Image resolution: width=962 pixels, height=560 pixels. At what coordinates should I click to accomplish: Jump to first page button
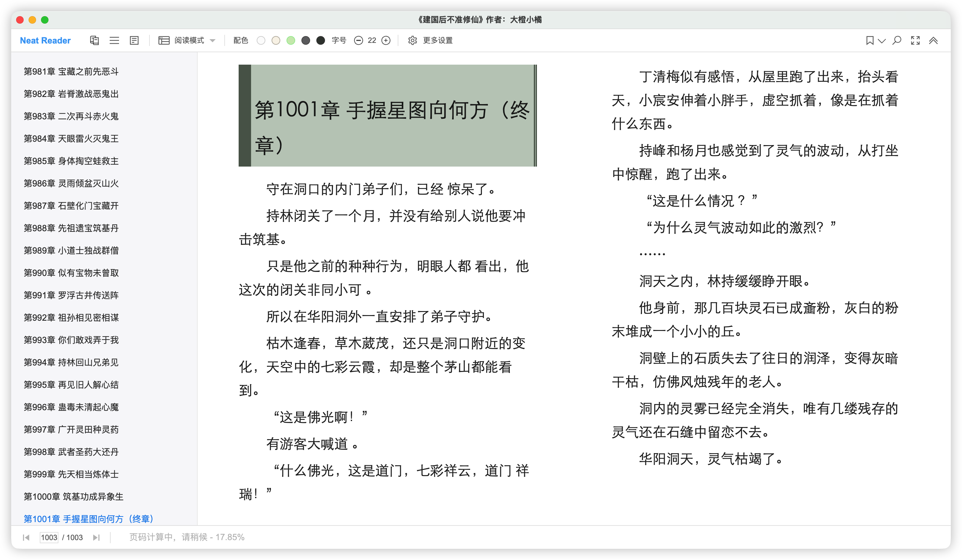26,538
